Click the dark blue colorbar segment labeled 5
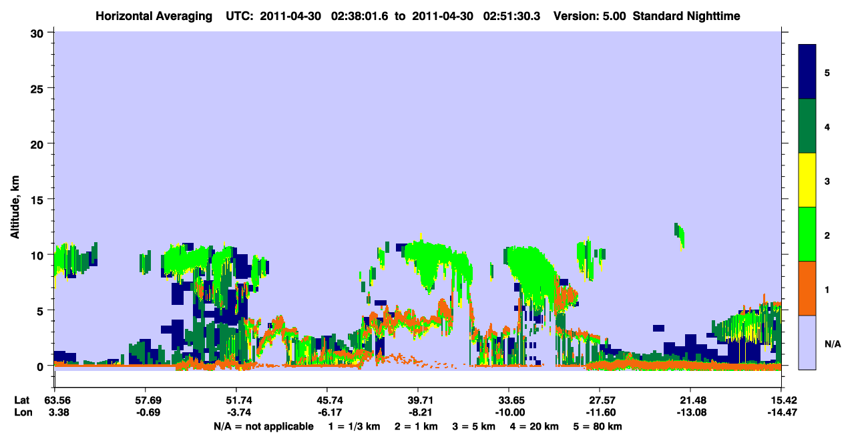This screenshot has width=868, height=445. coord(807,71)
